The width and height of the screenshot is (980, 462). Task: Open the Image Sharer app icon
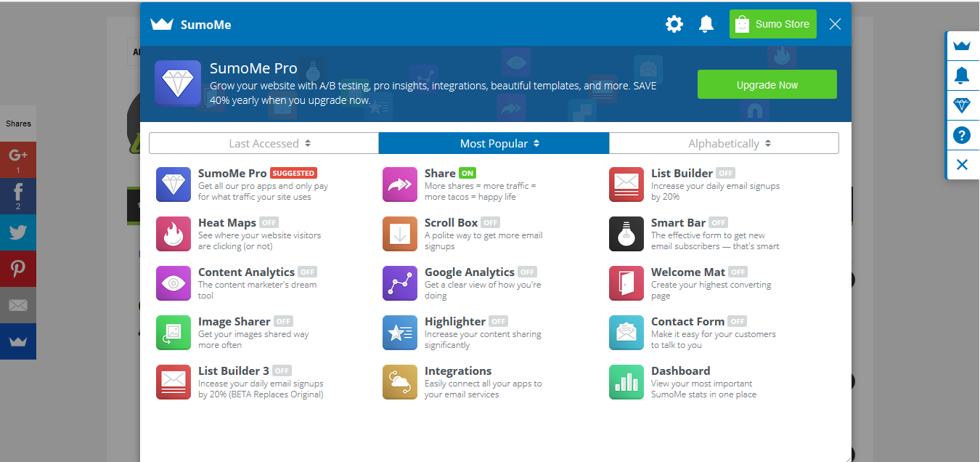pos(173,333)
